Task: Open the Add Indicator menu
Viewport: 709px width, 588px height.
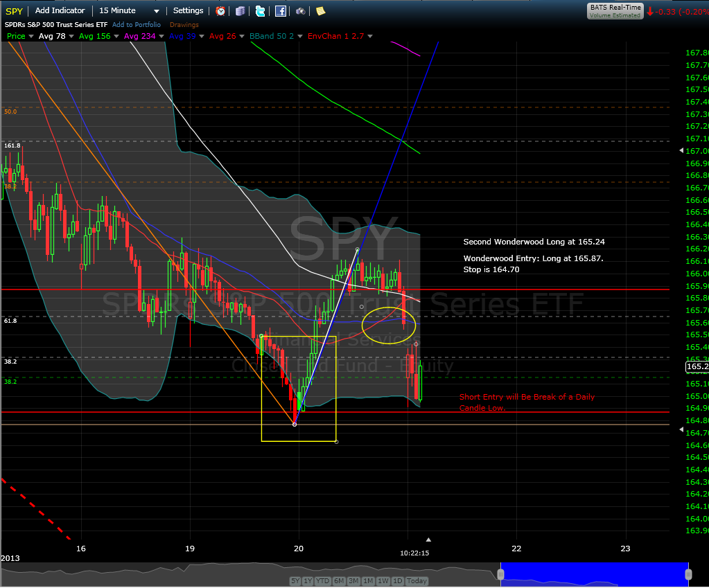Action: click(x=60, y=10)
